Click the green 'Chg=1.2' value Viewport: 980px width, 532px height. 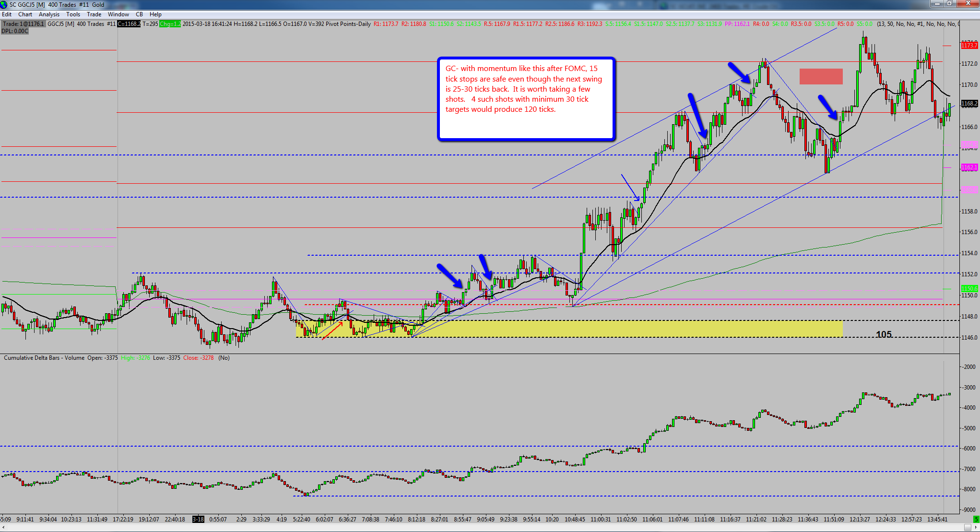(170, 24)
